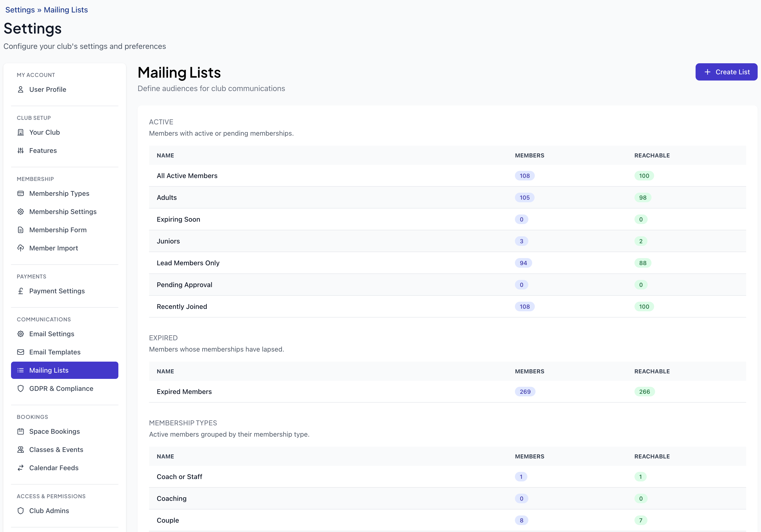The width and height of the screenshot is (761, 532).
Task: Go to Your Club settings
Action: tap(65, 132)
